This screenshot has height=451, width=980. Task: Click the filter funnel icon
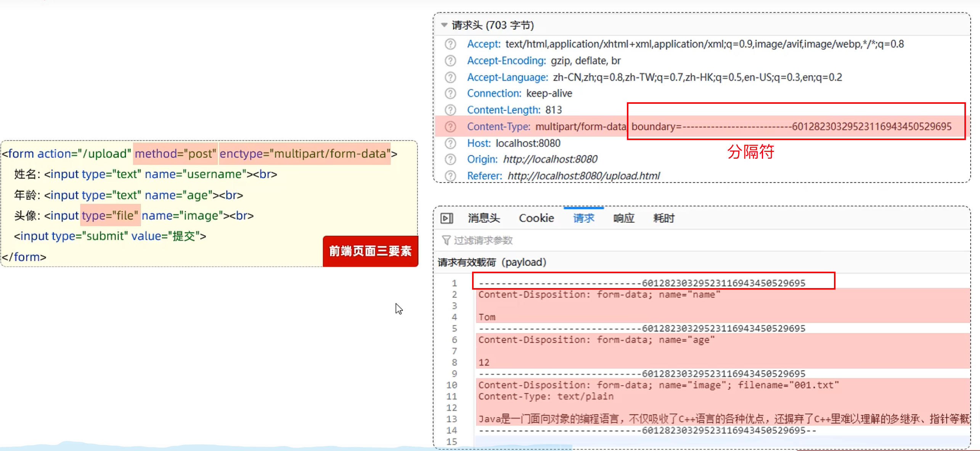point(446,240)
